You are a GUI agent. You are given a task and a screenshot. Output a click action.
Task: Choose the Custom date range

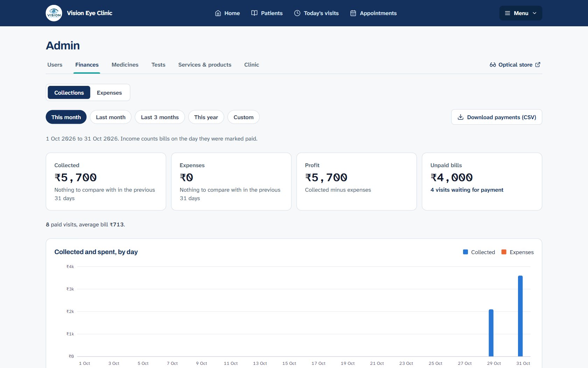tap(244, 117)
